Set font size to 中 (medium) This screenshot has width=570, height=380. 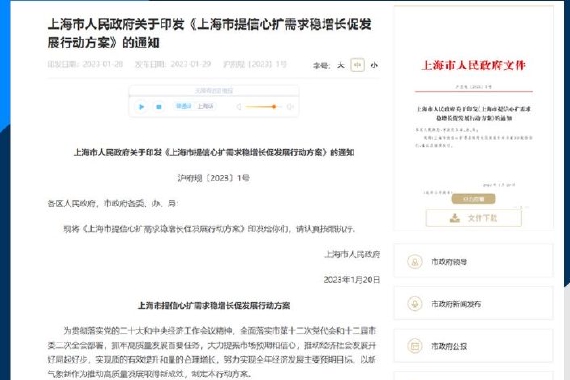point(357,65)
